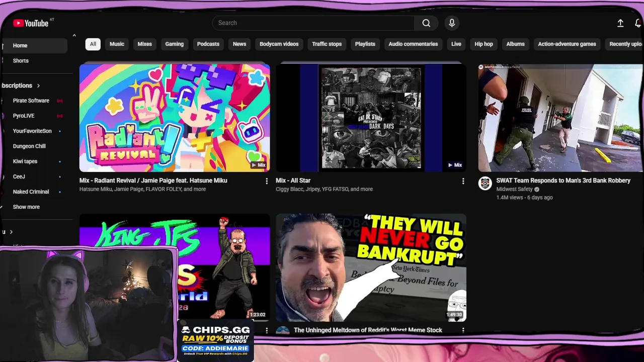Select the Podcasts filter chip
This screenshot has width=644, height=362.
click(208, 44)
